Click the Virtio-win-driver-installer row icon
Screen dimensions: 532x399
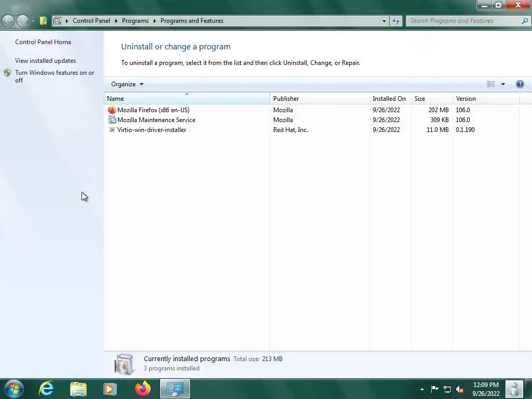(112, 129)
